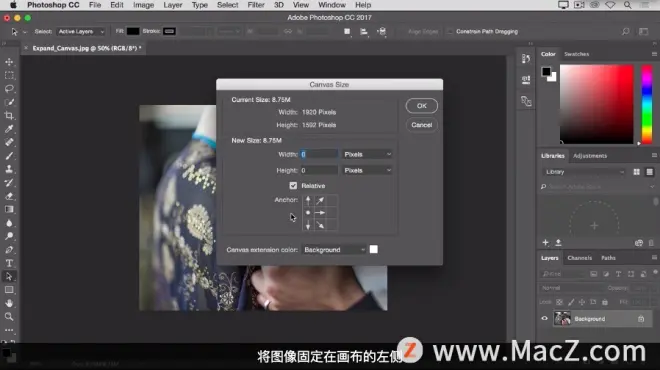Select the Brush tool
This screenshot has width=660, height=370.
coord(9,156)
